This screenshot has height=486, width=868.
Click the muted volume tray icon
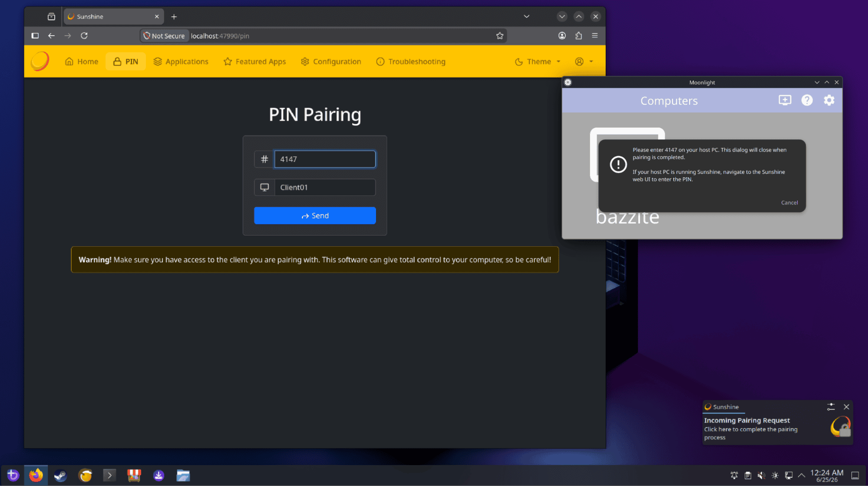(x=761, y=476)
